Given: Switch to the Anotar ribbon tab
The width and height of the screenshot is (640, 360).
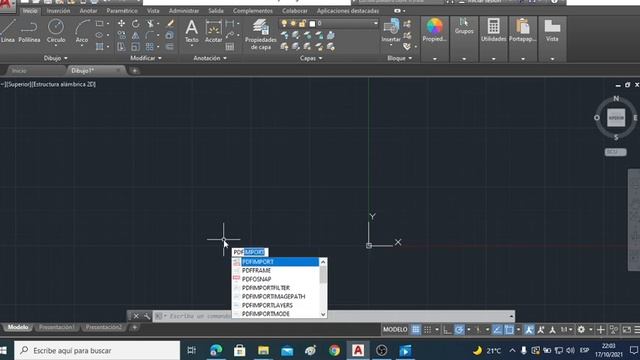Looking at the screenshot, I should pos(88,11).
